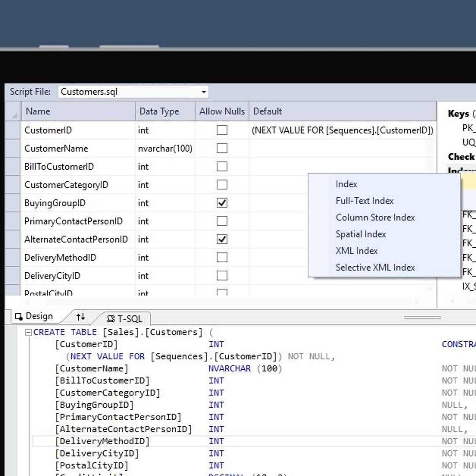Click the NVARCHAR keyword in T-SQL
Screen dimensions: 476x476
point(230,368)
